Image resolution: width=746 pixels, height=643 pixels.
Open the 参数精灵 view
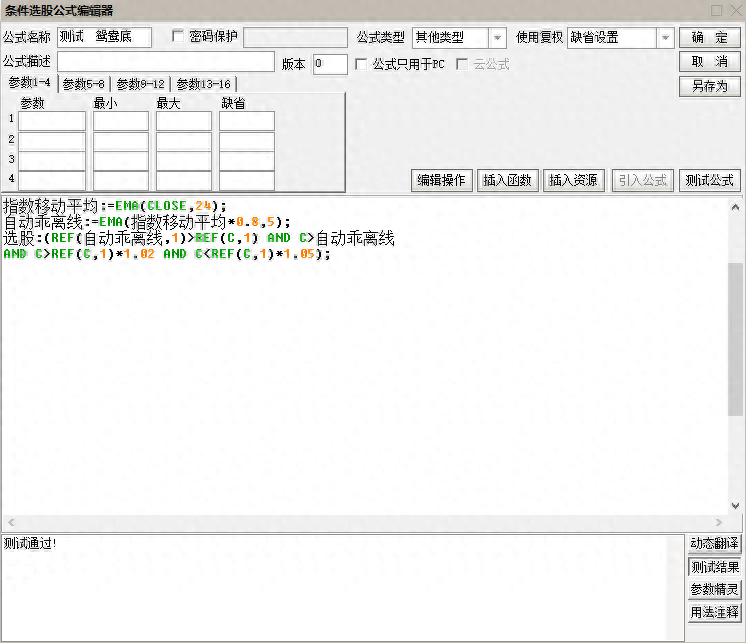pyautogui.click(x=714, y=589)
